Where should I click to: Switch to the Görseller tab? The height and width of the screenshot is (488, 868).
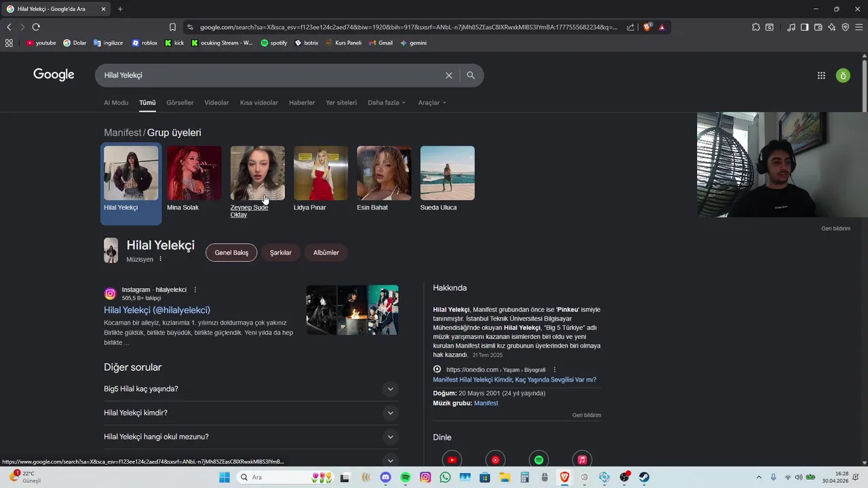pos(180,102)
